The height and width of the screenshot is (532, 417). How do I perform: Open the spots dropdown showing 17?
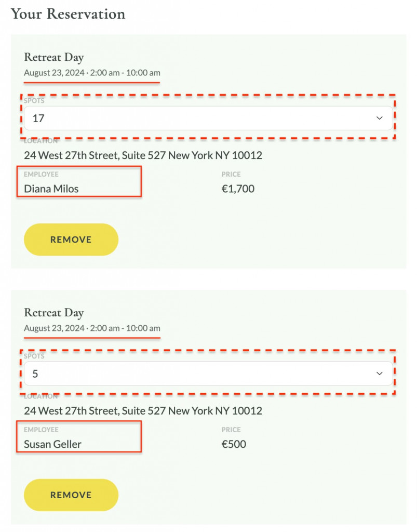(208, 118)
